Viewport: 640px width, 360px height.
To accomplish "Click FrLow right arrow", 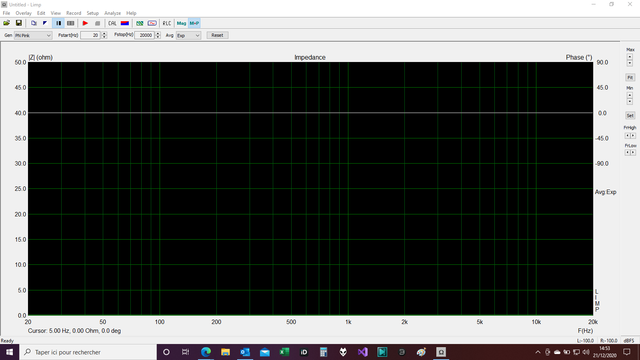I will [x=633, y=152].
